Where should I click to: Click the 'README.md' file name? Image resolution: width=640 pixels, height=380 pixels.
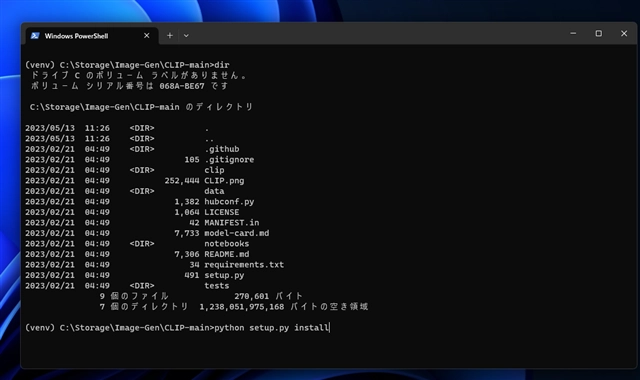[x=227, y=254]
